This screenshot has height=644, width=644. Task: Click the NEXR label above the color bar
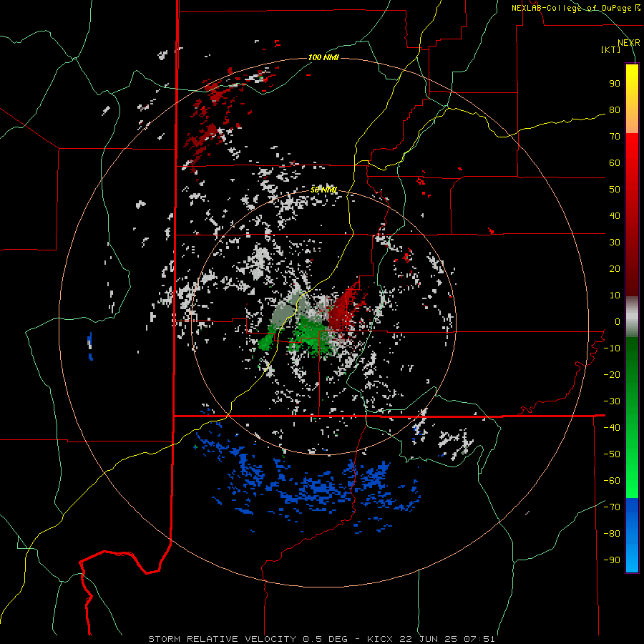629,43
